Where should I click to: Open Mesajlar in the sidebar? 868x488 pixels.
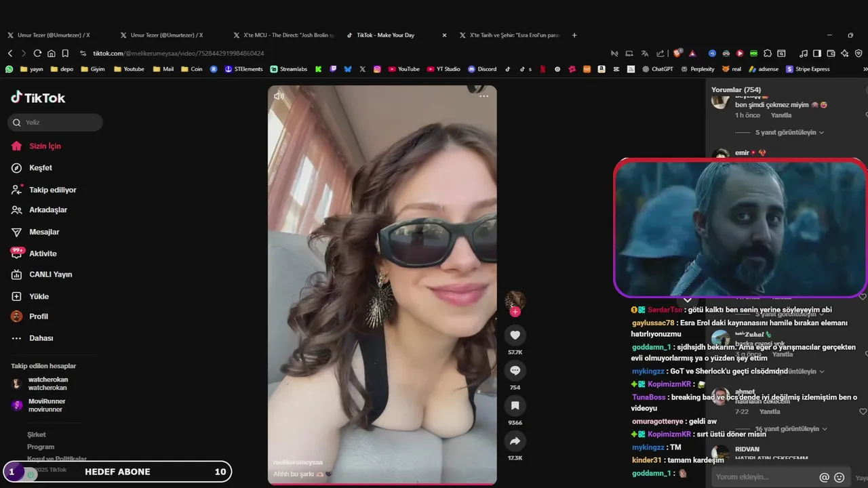coord(35,232)
